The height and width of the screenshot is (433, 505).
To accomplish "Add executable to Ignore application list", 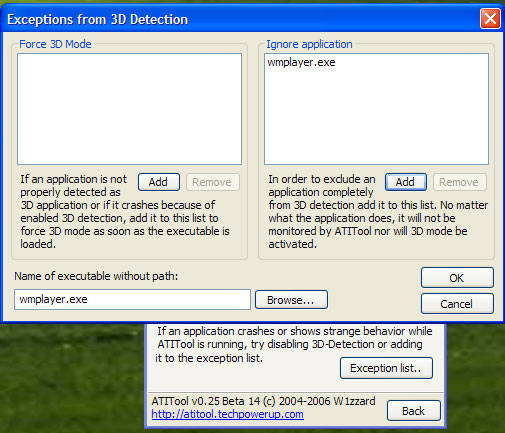I will [406, 182].
